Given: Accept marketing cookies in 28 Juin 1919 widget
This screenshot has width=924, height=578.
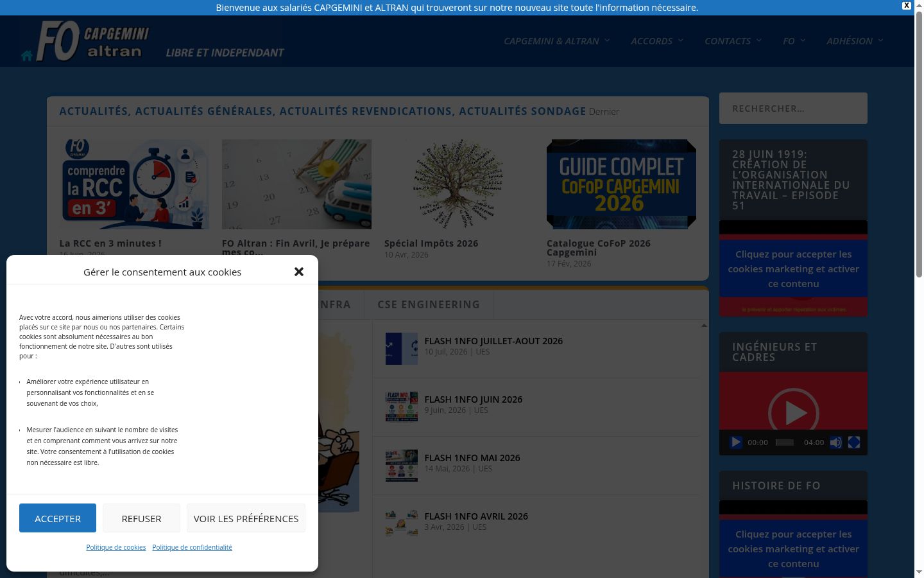Looking at the screenshot, I should 793,269.
